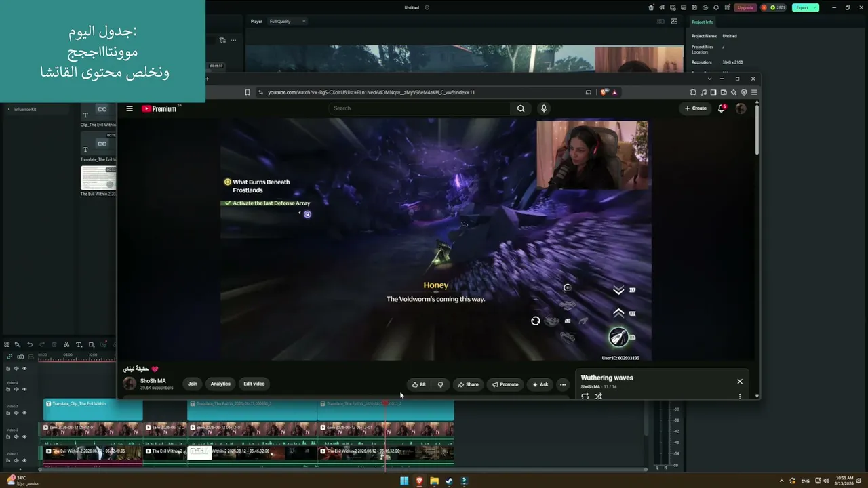Mute the Video 3 track
The width and height of the screenshot is (868, 488).
coord(16,413)
